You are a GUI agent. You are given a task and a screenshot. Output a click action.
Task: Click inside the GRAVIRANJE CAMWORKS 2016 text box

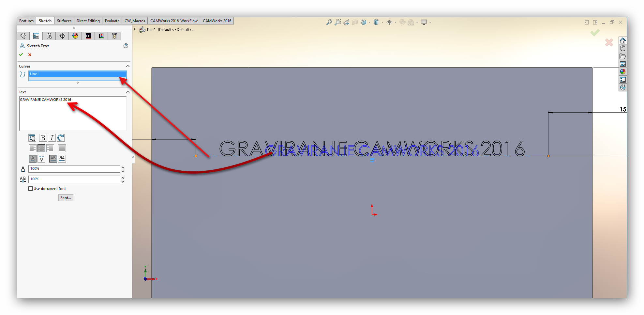pos(72,114)
